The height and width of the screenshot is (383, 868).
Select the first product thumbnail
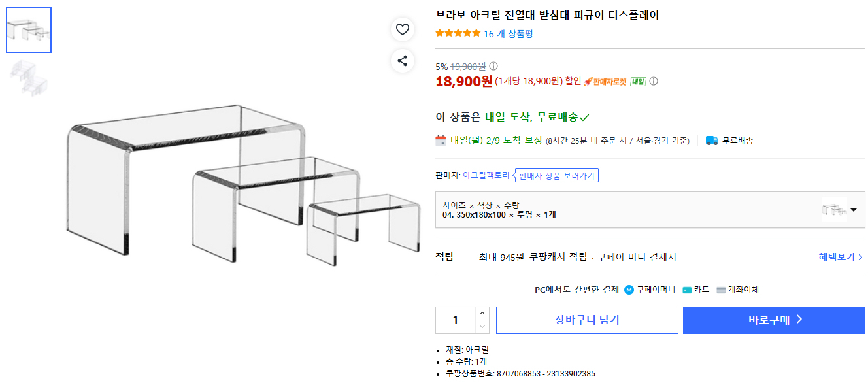tap(29, 30)
